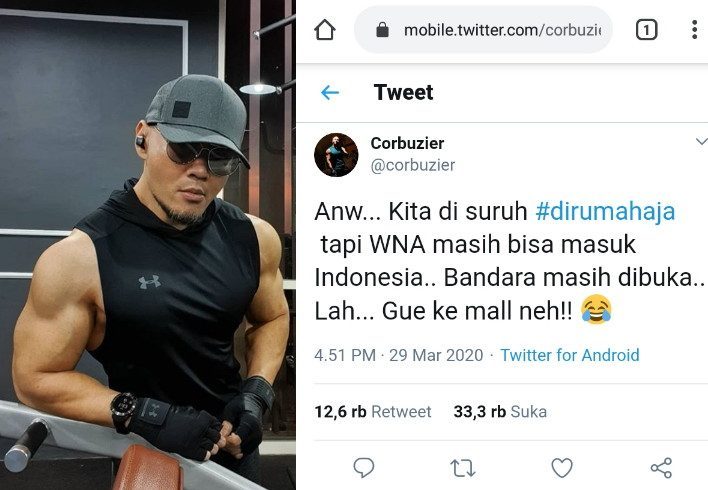Screen dimensions: 708x490
Task: Expand the tweet options chevron
Action: tap(701, 141)
